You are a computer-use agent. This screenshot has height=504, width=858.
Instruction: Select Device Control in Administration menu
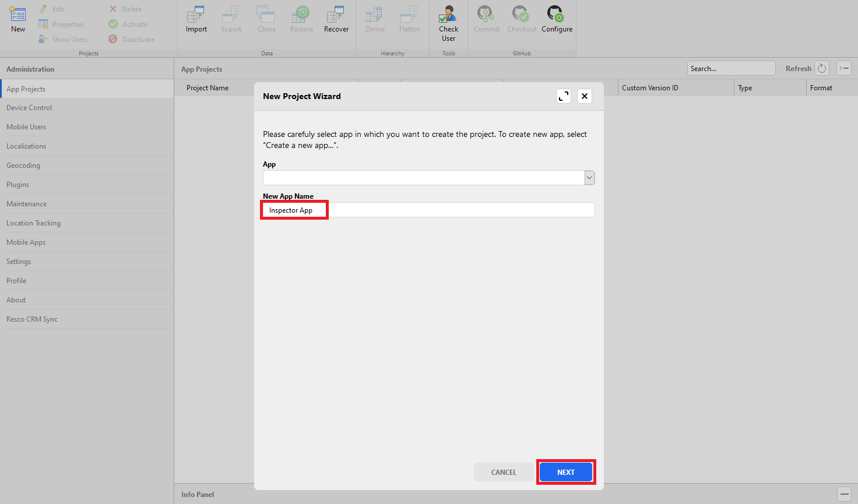[29, 108]
